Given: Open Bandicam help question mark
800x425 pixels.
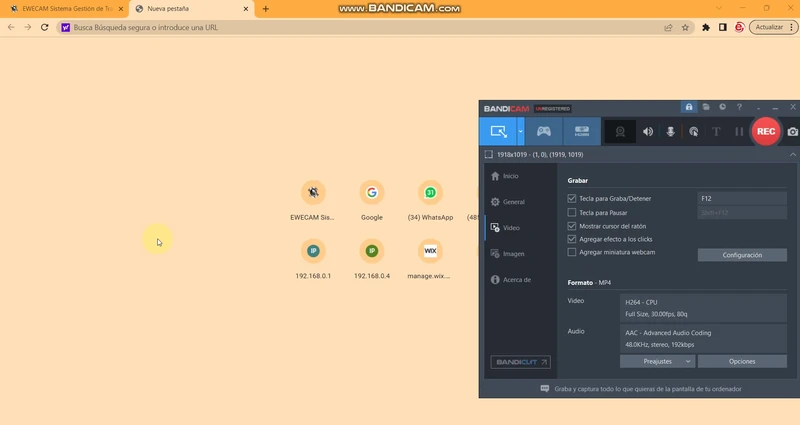Looking at the screenshot, I should pos(739,107).
